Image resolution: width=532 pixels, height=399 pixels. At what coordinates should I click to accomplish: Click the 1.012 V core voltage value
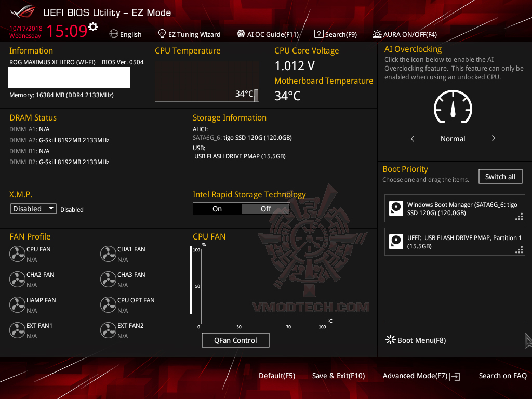(x=295, y=66)
